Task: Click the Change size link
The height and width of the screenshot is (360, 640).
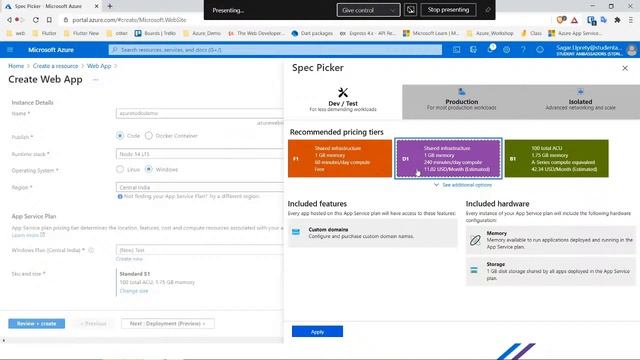Action: click(134, 291)
